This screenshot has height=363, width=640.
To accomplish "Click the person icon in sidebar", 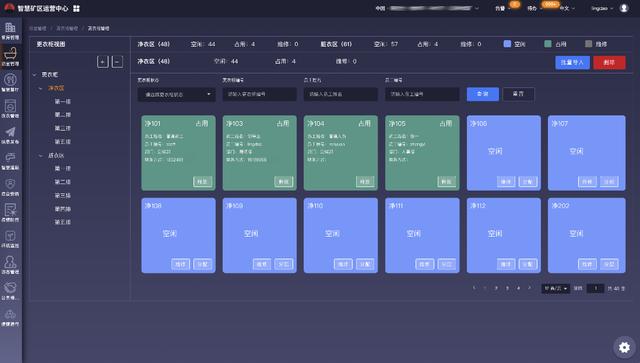I will [10, 262].
